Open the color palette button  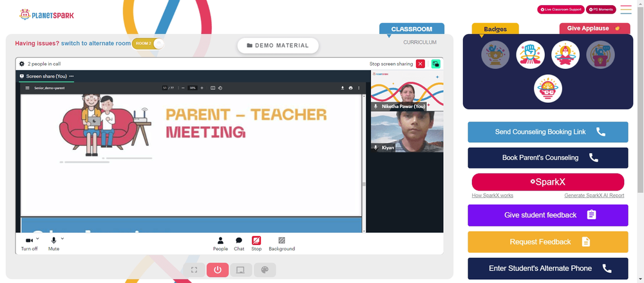point(265,270)
